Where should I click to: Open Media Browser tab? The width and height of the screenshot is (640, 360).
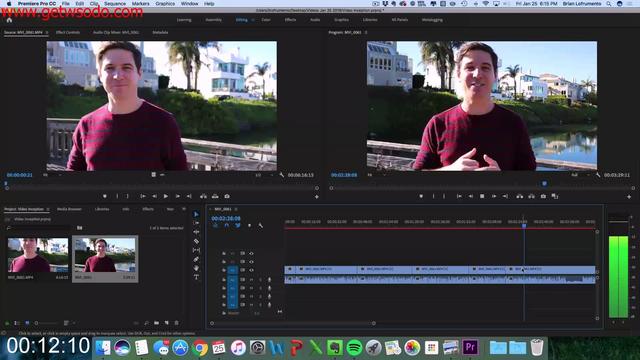pos(69,209)
